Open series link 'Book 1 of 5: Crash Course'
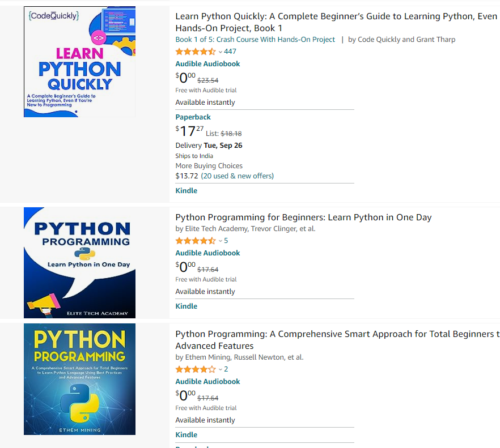 (x=255, y=40)
